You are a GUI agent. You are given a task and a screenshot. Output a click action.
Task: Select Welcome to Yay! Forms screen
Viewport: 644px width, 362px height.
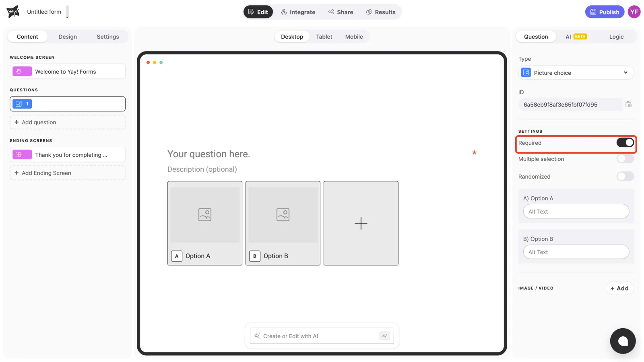point(68,72)
